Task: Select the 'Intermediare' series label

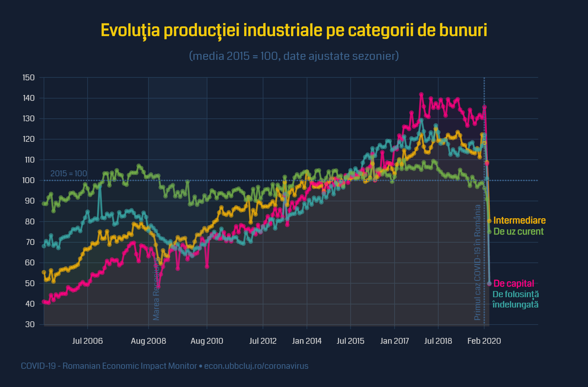Action: click(x=519, y=221)
